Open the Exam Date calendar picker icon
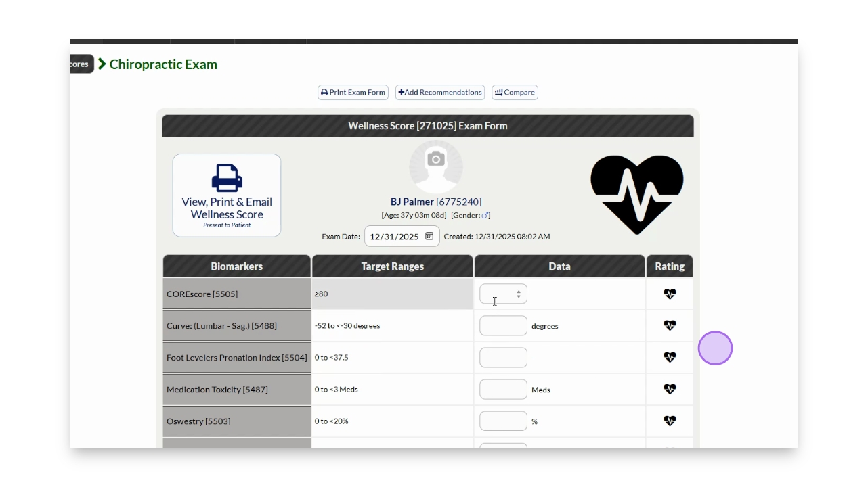The width and height of the screenshot is (868, 487). click(429, 237)
